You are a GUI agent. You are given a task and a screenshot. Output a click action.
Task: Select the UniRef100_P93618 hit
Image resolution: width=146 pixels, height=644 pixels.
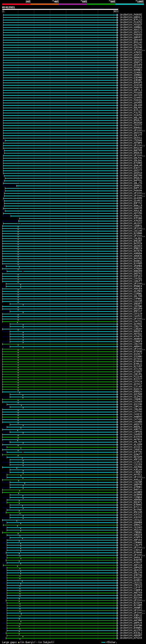[131, 67]
